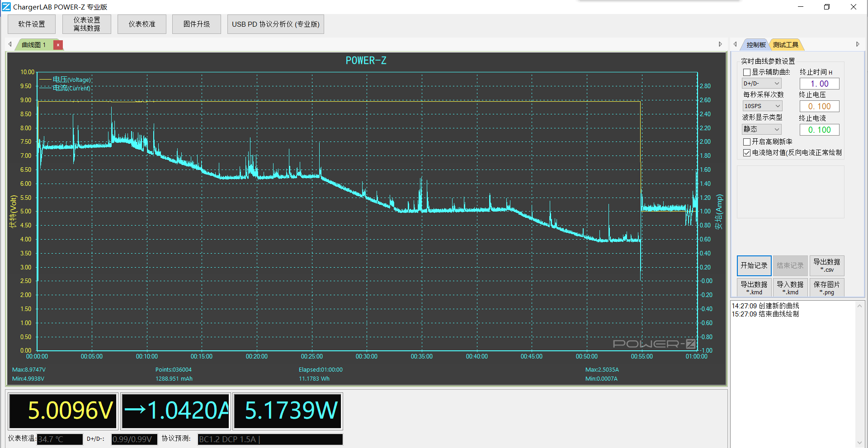Screen dimensions: 868x448
Task: Click 终止电流 field showing 0.100
Action: [819, 130]
